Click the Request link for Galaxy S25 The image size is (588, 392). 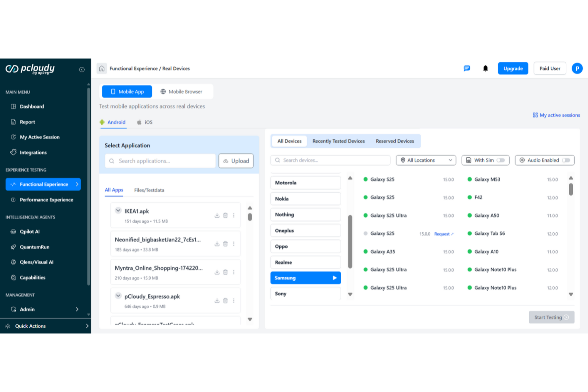[444, 234]
